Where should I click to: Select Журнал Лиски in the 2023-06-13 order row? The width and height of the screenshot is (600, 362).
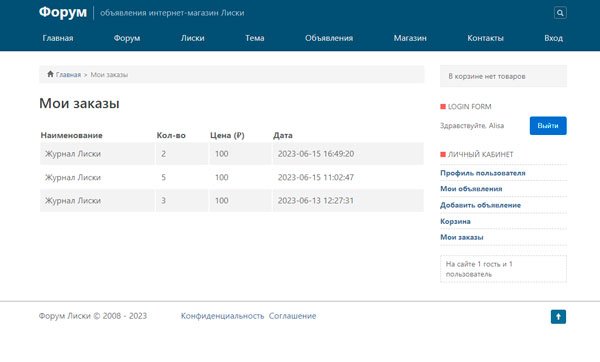tap(73, 201)
